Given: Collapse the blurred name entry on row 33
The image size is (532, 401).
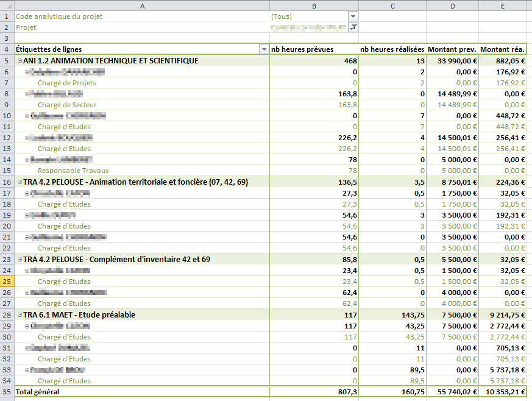Looking at the screenshot, I should point(27,370).
